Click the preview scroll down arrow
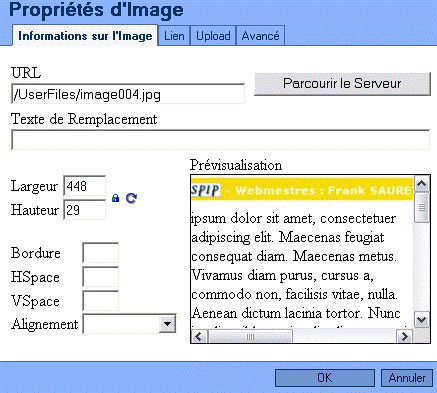Image resolution: width=437 pixels, height=393 pixels. pyautogui.click(x=422, y=320)
